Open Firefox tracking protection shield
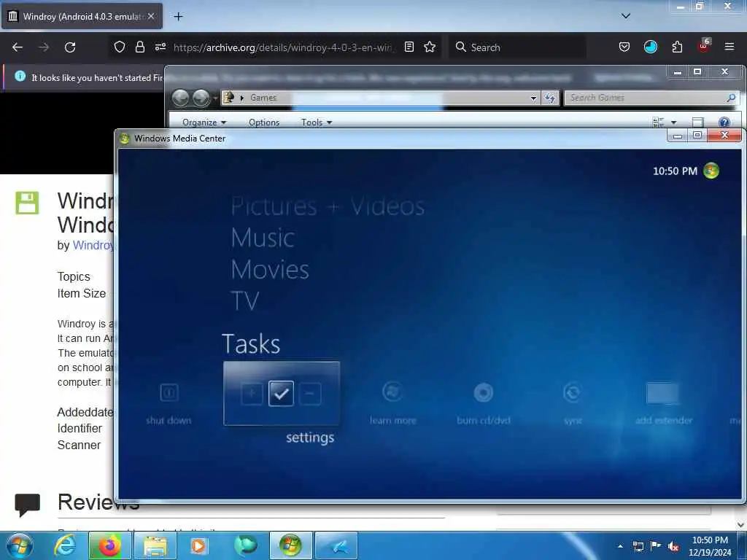The width and height of the screenshot is (747, 560). click(120, 47)
